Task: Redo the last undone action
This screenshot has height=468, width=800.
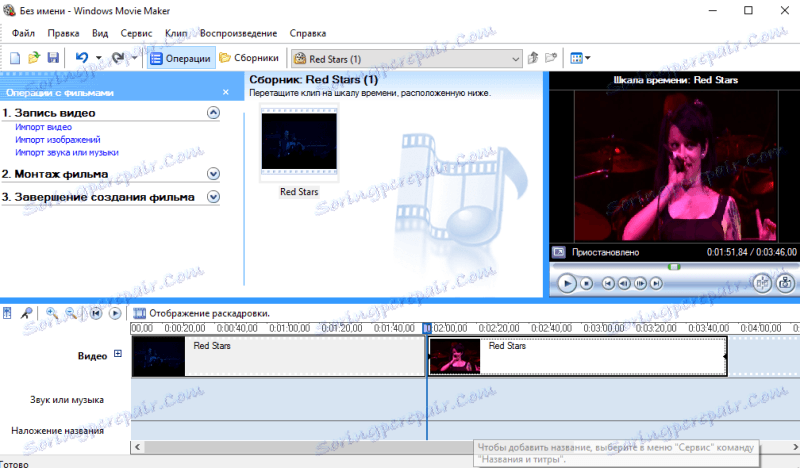Action: [x=118, y=58]
